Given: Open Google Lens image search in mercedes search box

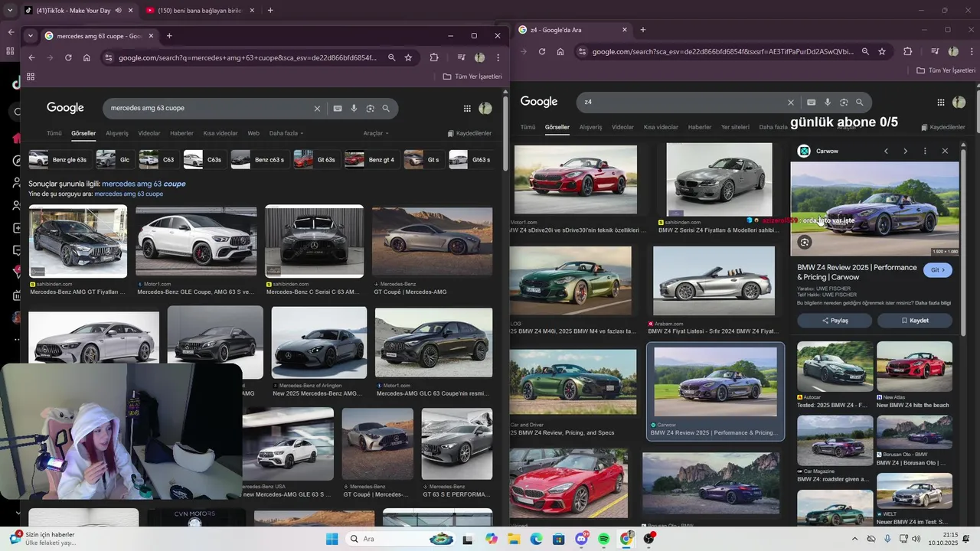Looking at the screenshot, I should tap(370, 109).
